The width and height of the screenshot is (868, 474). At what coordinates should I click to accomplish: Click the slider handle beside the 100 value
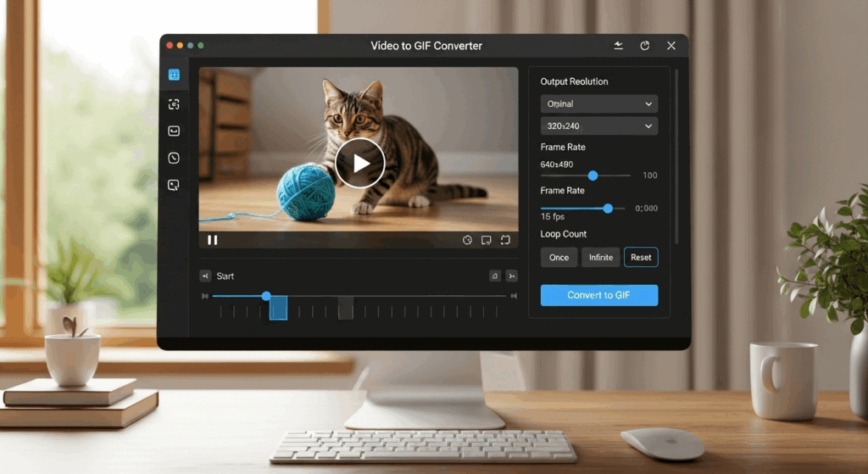[x=593, y=176]
